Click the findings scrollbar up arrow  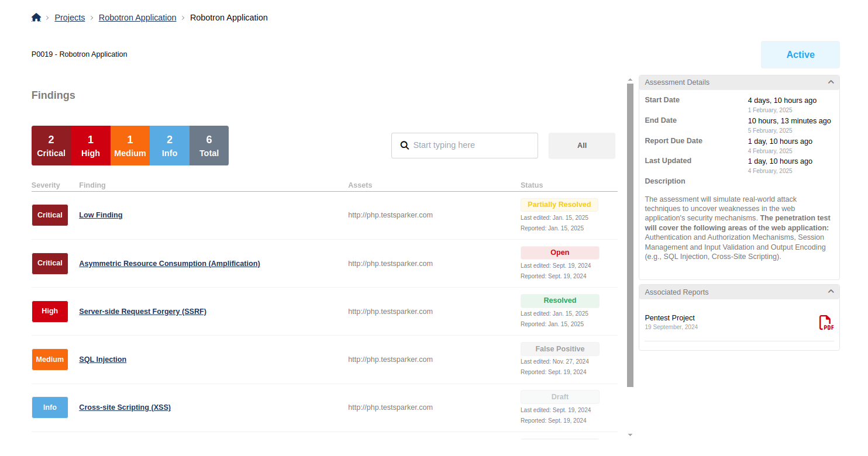tap(630, 80)
